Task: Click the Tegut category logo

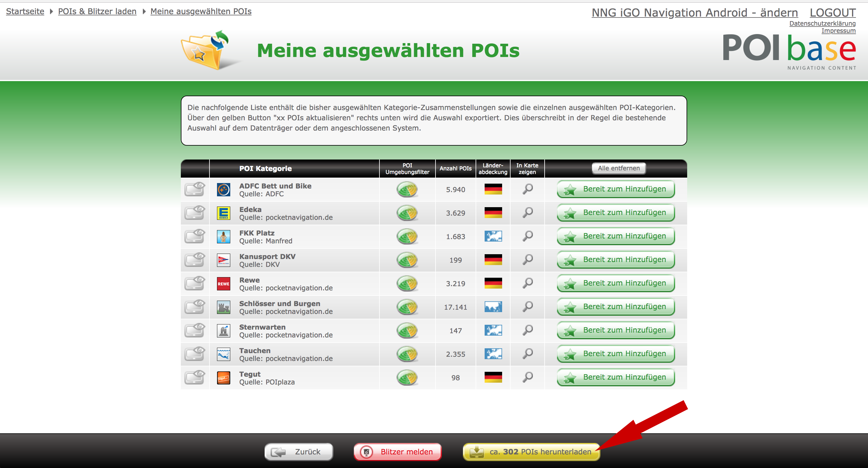Action: coord(223,378)
